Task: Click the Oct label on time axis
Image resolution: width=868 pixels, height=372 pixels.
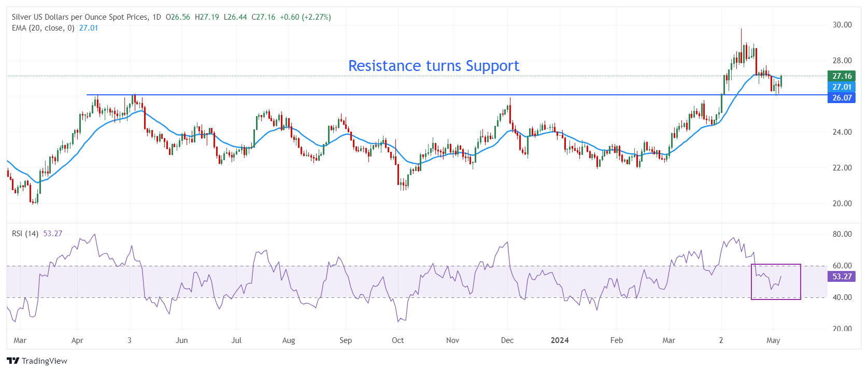Action: pyautogui.click(x=397, y=340)
